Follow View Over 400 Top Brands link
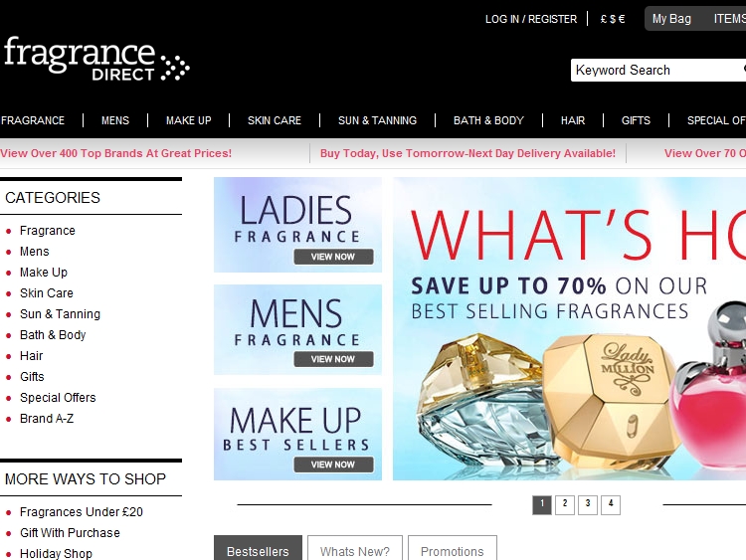The height and width of the screenshot is (560, 746). pos(116,153)
